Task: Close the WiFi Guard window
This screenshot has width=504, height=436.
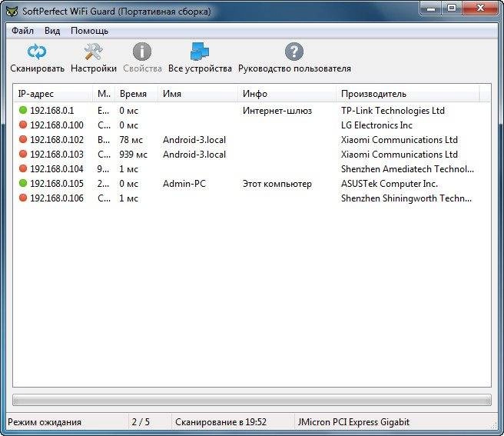Action: [480, 8]
